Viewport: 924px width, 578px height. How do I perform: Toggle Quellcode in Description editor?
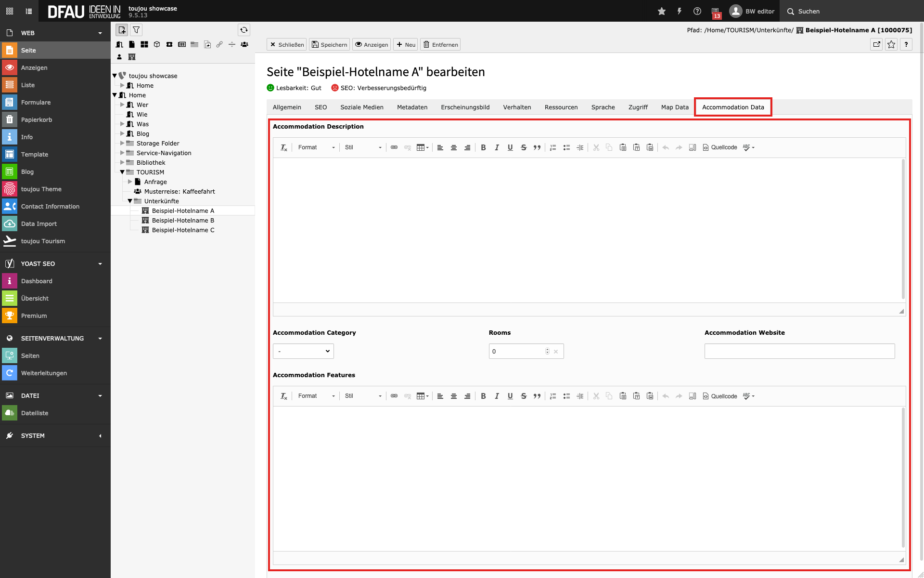[x=720, y=147]
